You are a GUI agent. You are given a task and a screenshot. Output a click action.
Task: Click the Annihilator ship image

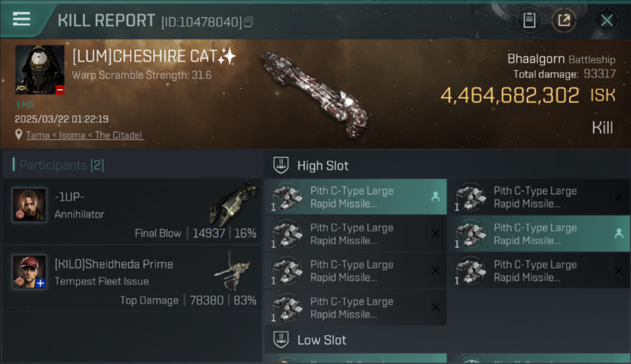(x=233, y=203)
